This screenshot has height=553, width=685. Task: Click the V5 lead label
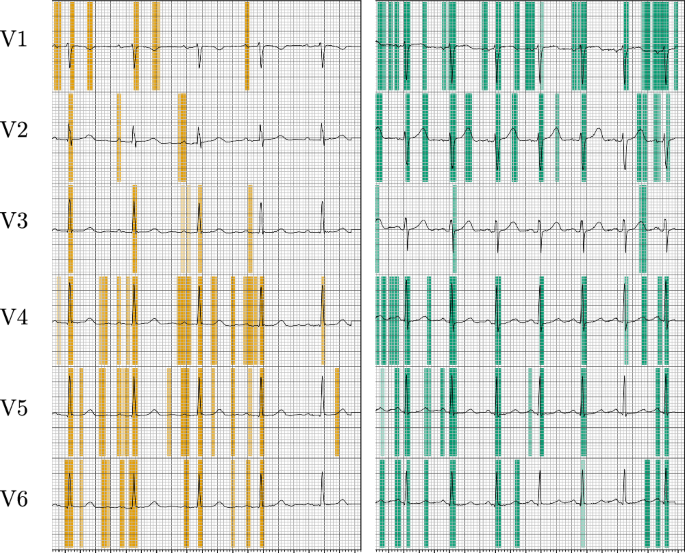click(x=14, y=408)
